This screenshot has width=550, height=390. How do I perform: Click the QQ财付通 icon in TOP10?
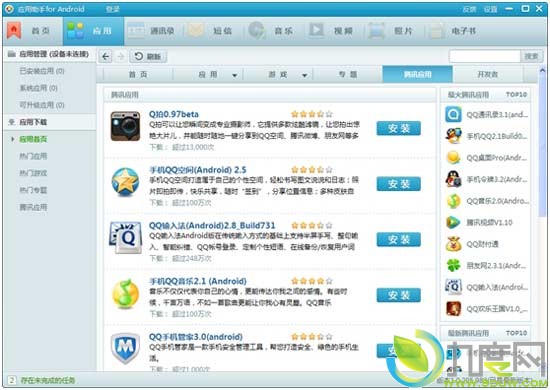pyautogui.click(x=453, y=244)
